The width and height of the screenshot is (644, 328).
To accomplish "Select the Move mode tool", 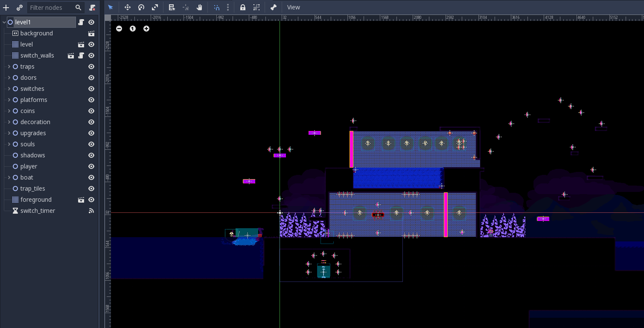I will 127,7.
